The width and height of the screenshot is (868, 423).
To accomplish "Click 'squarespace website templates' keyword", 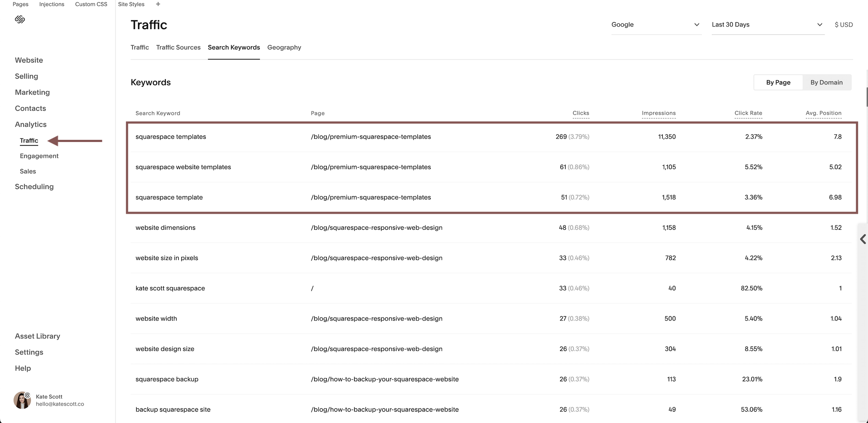I will click(x=183, y=167).
